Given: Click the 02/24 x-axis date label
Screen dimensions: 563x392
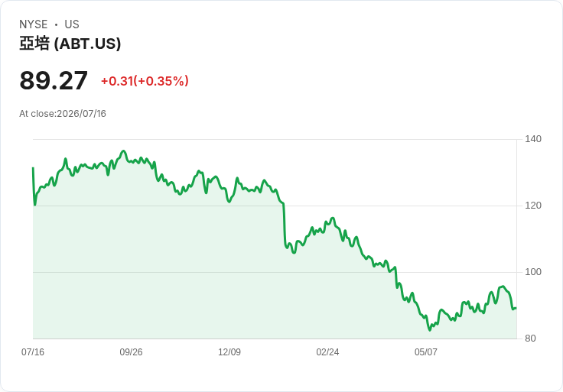Looking at the screenshot, I should click(x=327, y=352).
